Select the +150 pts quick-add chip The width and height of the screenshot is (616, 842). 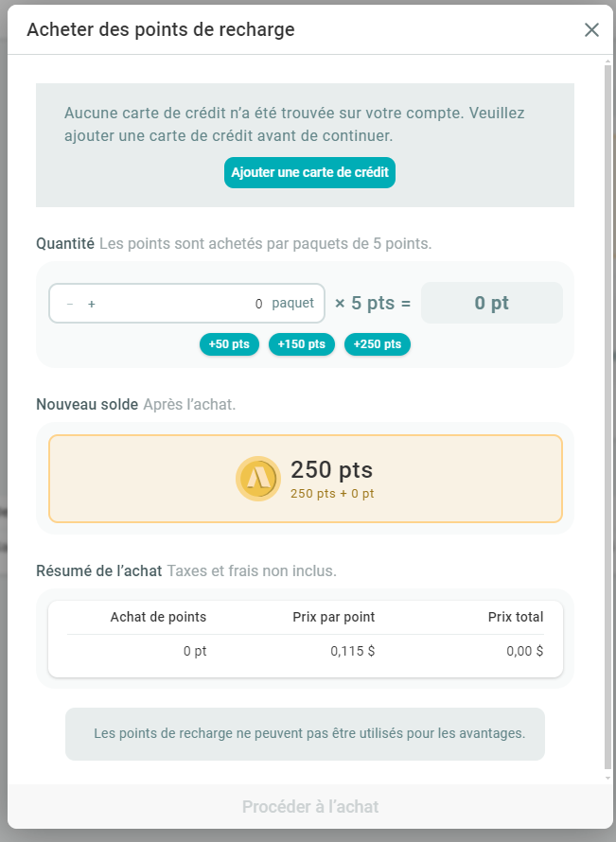302,344
